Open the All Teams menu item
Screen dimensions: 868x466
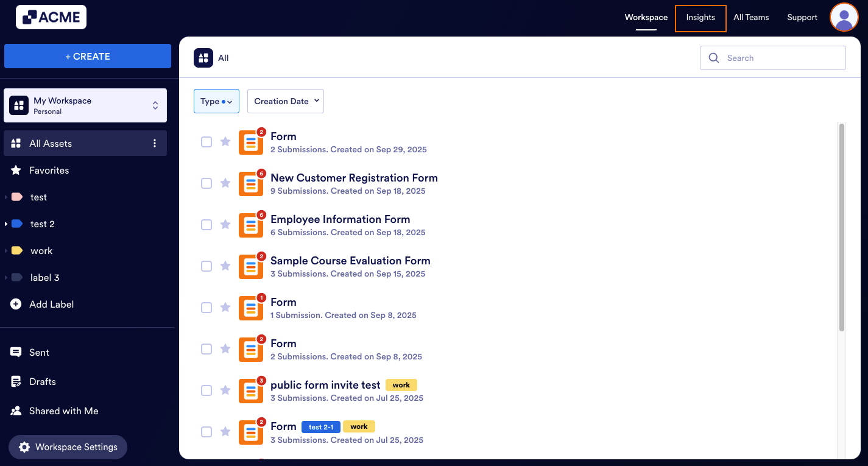click(751, 18)
